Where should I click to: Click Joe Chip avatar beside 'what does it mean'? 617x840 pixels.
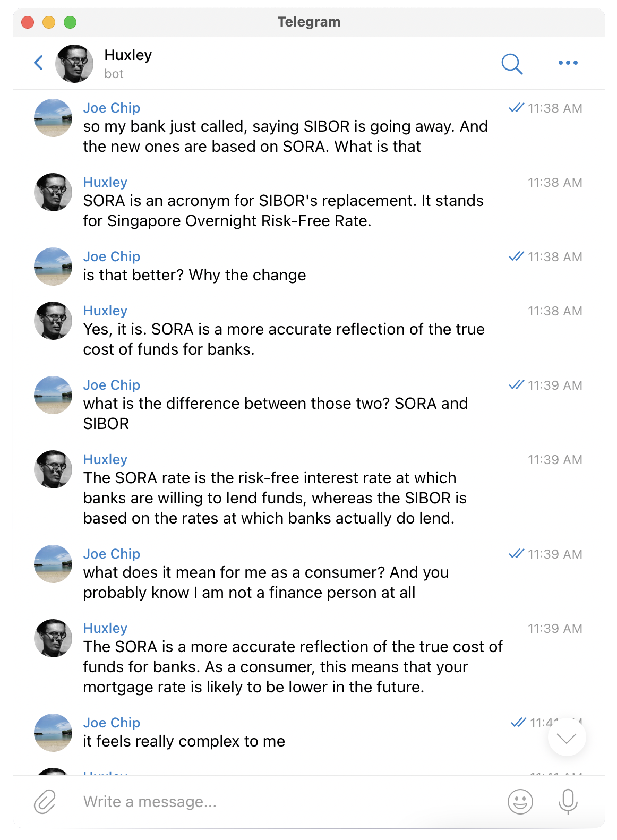click(53, 564)
